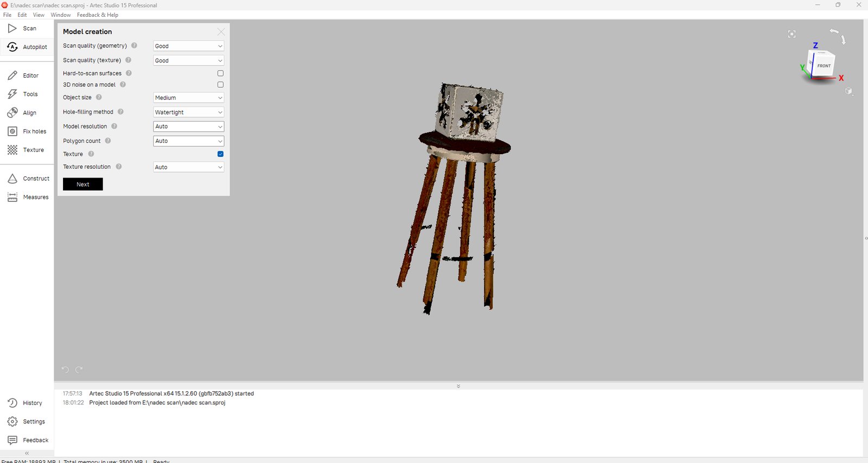
Task: Collapse the log panel with chevron
Action: click(458, 386)
